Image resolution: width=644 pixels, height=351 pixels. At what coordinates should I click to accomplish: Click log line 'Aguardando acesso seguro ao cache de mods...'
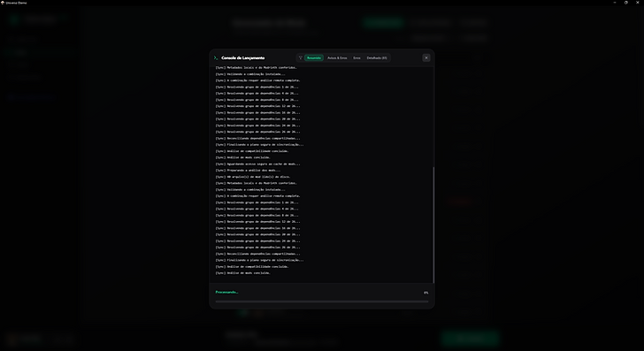258,164
